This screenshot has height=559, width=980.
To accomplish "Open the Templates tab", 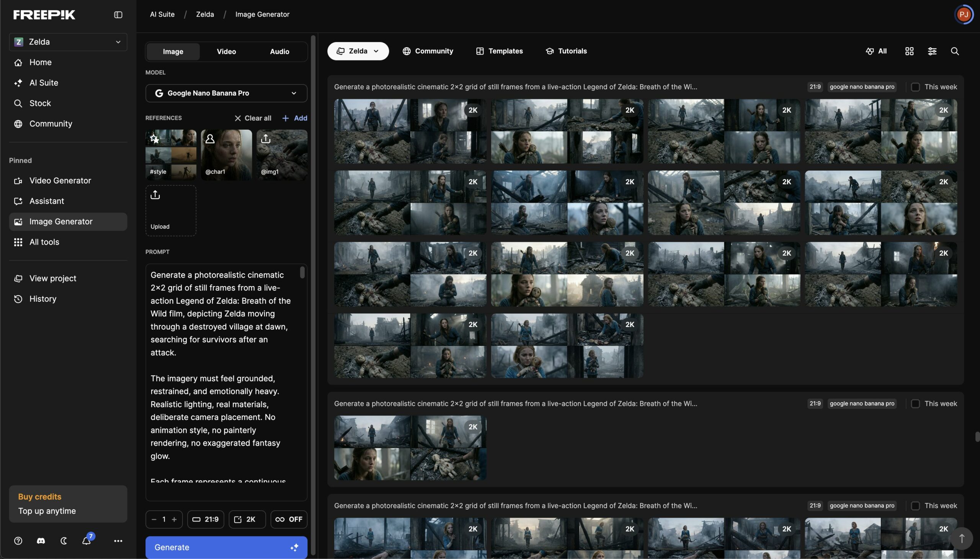I will (500, 51).
